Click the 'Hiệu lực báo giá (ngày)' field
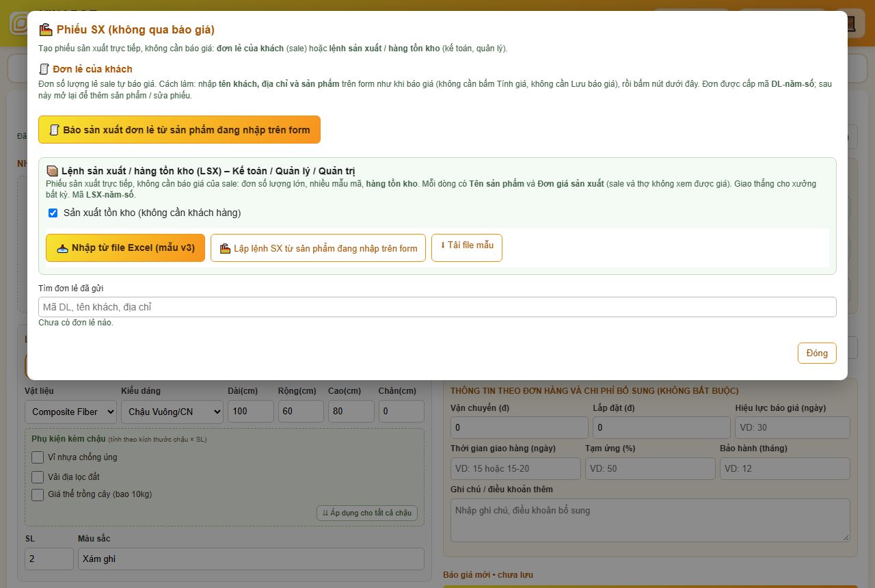Viewport: 875px width, 588px height. coord(793,427)
